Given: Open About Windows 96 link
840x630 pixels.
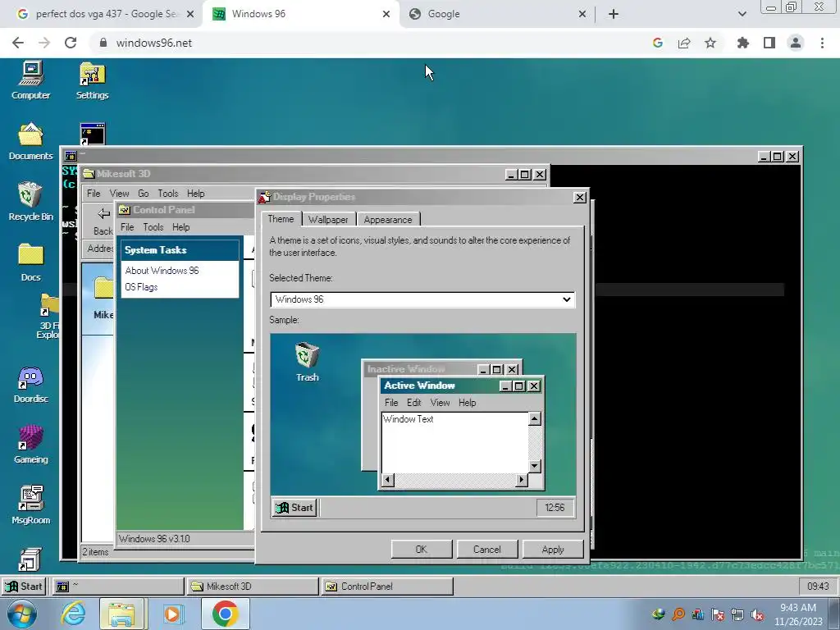Looking at the screenshot, I should pyautogui.click(x=162, y=271).
